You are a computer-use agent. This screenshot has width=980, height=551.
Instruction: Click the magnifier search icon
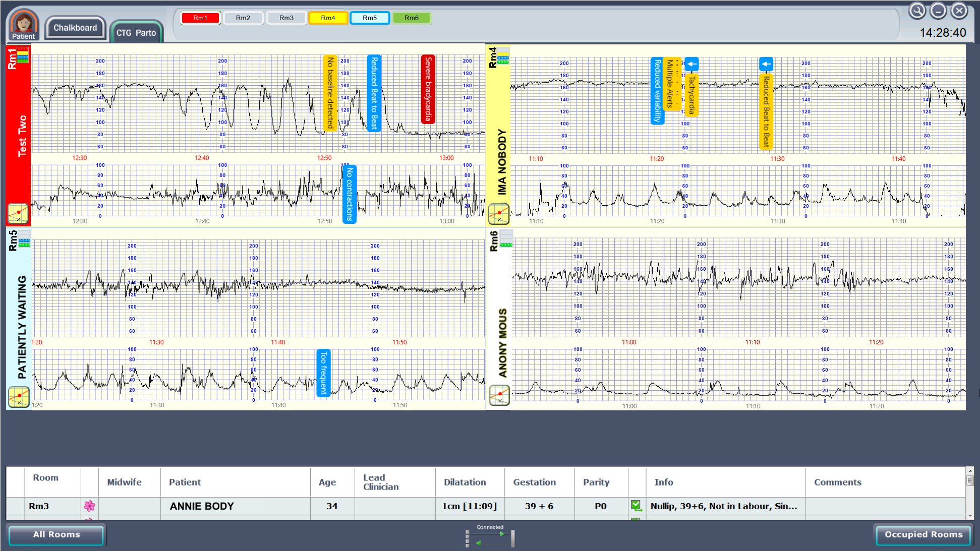pyautogui.click(x=917, y=11)
